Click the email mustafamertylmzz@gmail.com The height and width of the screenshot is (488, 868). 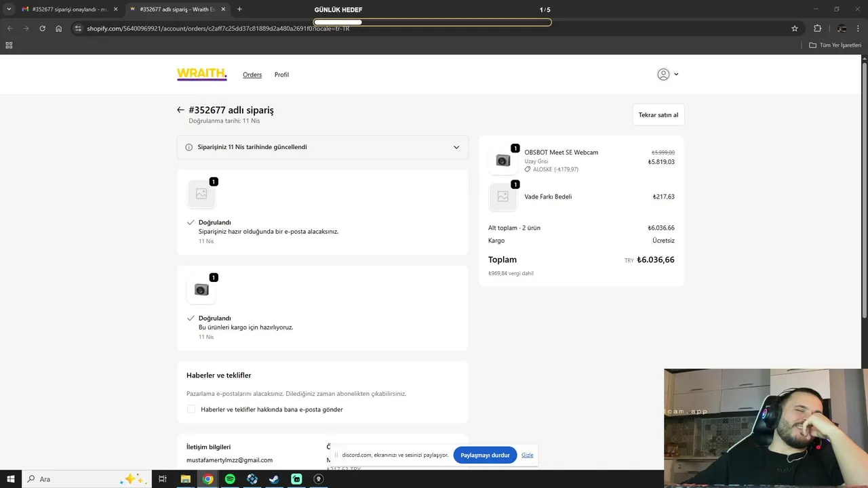click(x=229, y=460)
